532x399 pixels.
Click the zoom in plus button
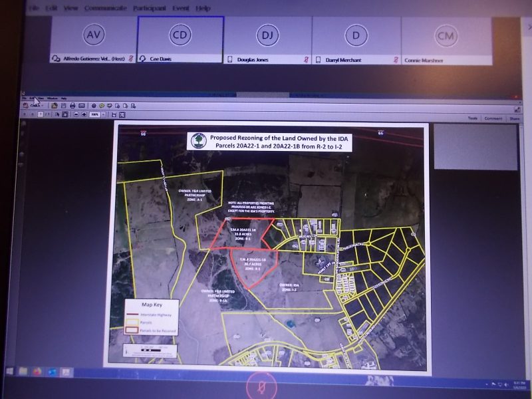[x=84, y=114]
